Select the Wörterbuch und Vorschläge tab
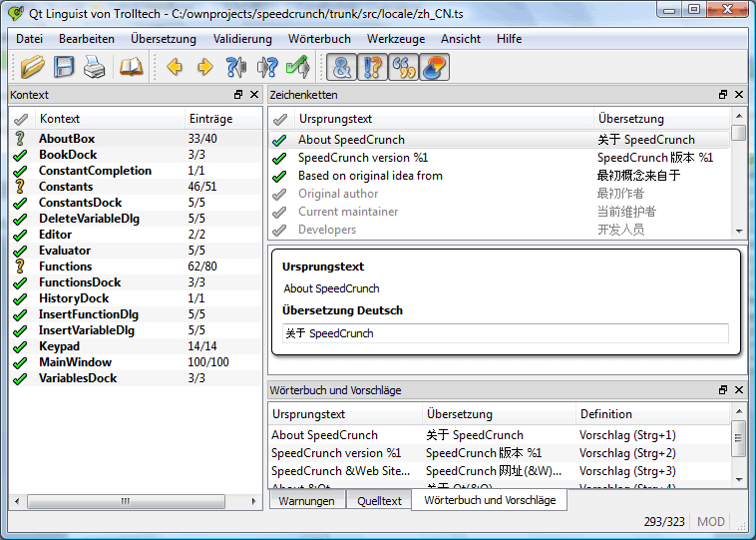Image resolution: width=756 pixels, height=540 pixels. coord(490,500)
